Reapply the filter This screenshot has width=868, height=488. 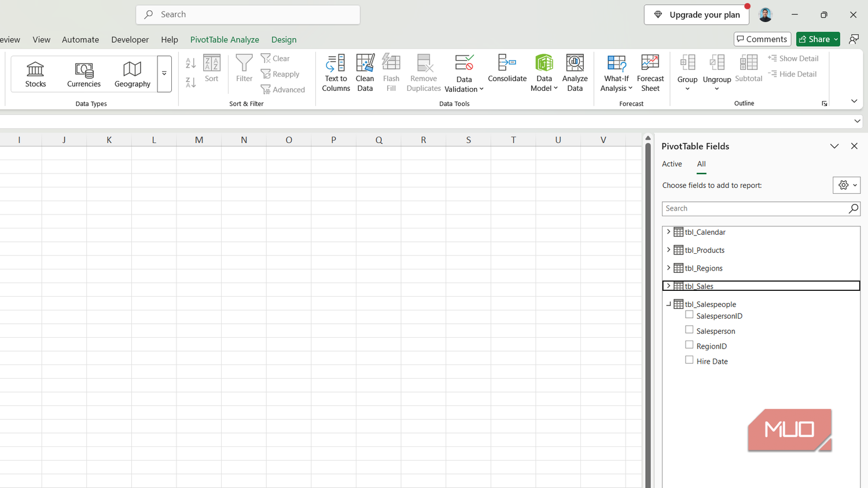tap(280, 74)
